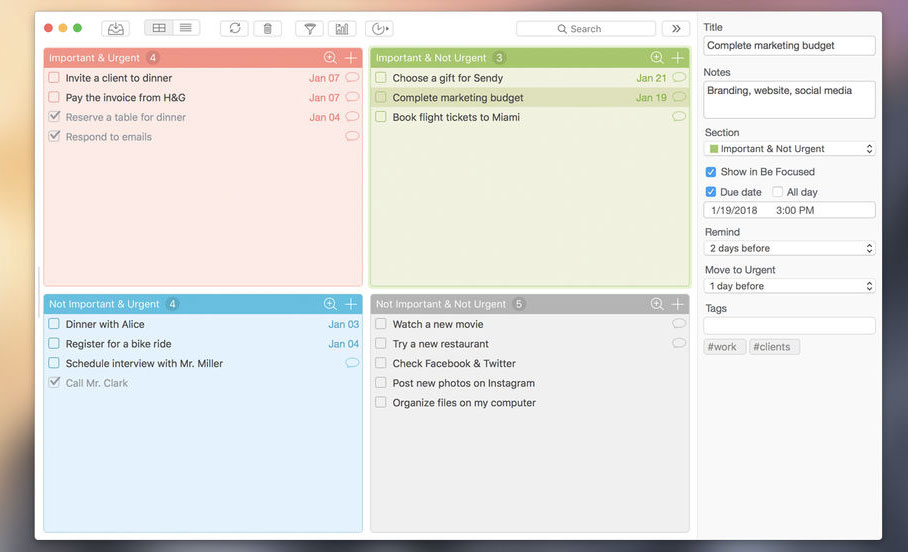Click the trash delete toolbar icon
The image size is (908, 552).
point(268,28)
